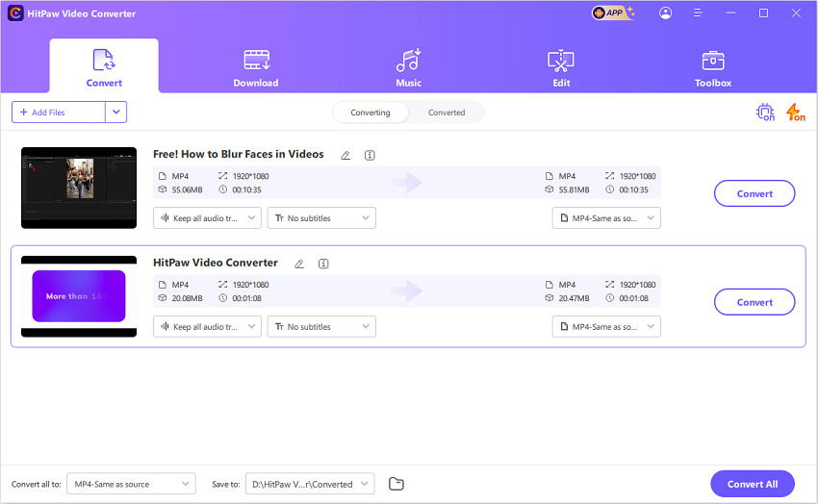Screen dimensions: 818x504
Task: Click the Convert All button
Action: (753, 484)
